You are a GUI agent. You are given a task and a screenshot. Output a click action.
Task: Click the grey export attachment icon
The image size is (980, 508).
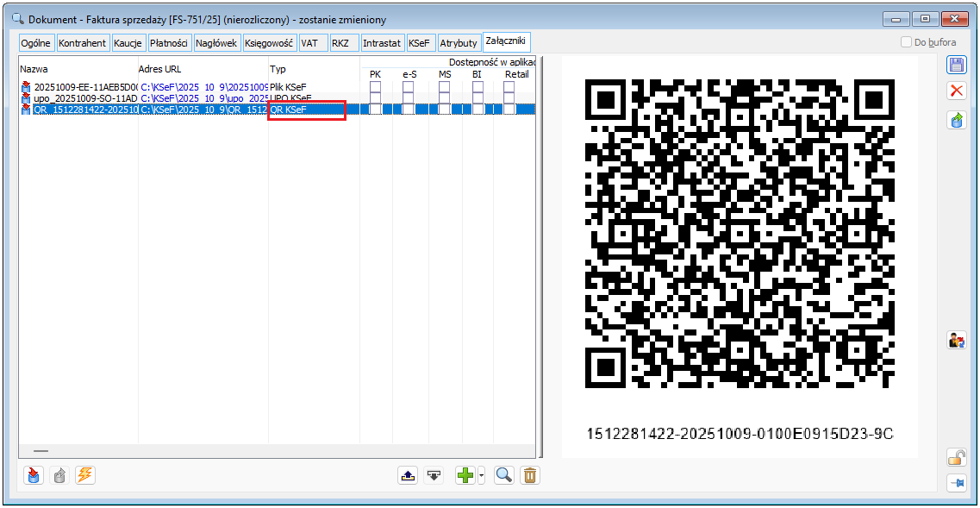click(x=59, y=475)
